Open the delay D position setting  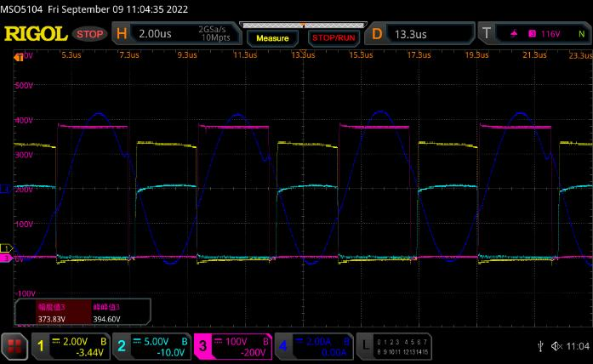(x=377, y=34)
